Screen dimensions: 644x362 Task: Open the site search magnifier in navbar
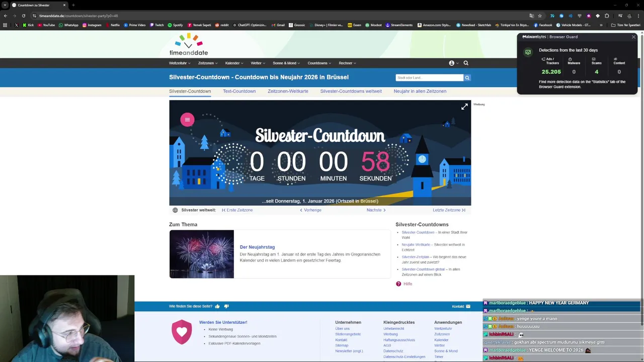pos(466,63)
